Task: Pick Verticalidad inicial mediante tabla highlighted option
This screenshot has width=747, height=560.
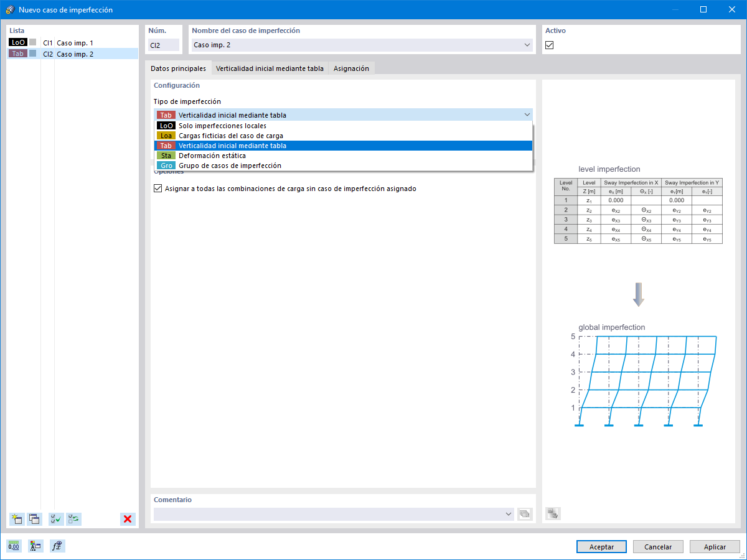Action: coord(344,146)
